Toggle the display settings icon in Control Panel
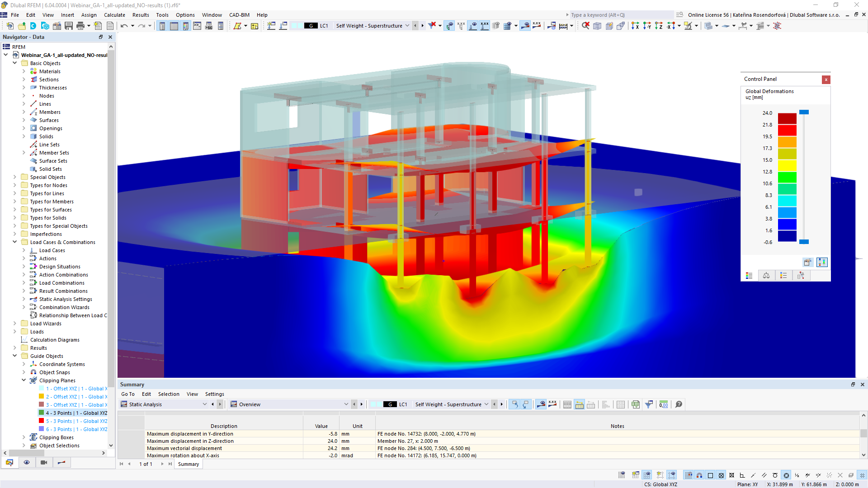This screenshot has height=488, width=868. pyautogui.click(x=822, y=262)
